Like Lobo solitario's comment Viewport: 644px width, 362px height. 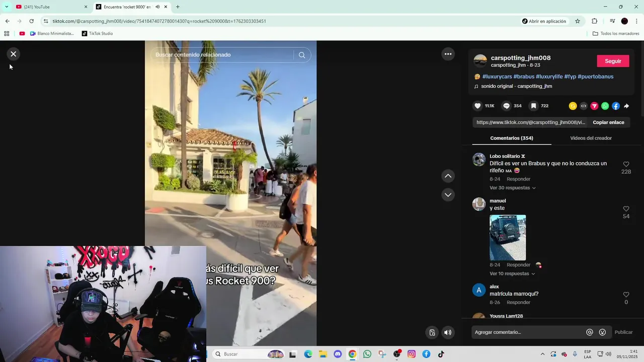click(x=626, y=164)
